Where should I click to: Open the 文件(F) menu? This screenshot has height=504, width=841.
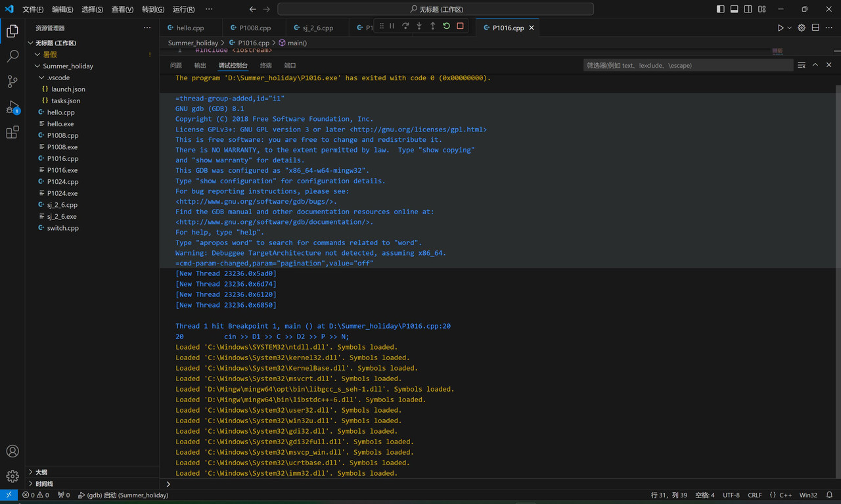click(33, 9)
